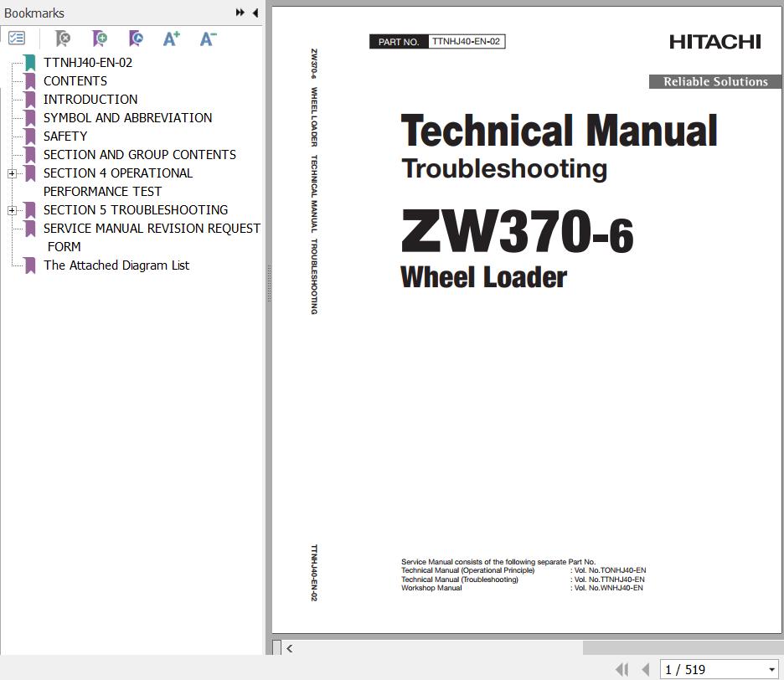Viewport: 784px width, 680px height.
Task: Open the CONTENTS bookmark
Action: tap(75, 81)
